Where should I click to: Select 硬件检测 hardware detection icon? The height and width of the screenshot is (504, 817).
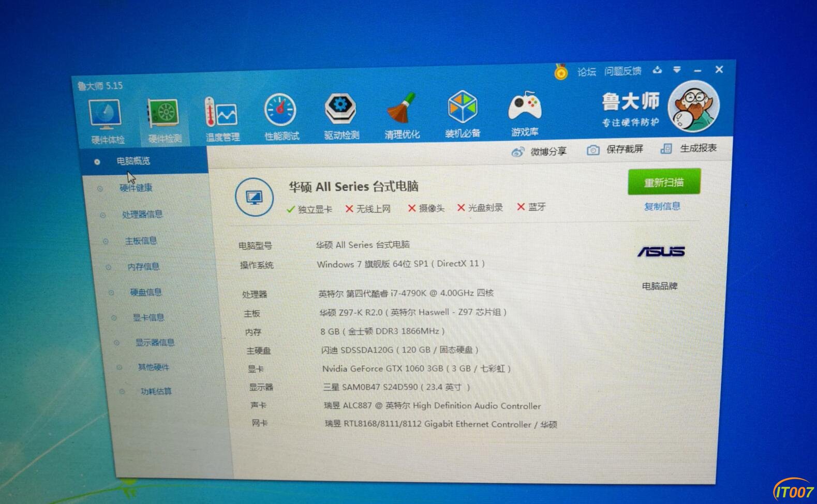(164, 113)
